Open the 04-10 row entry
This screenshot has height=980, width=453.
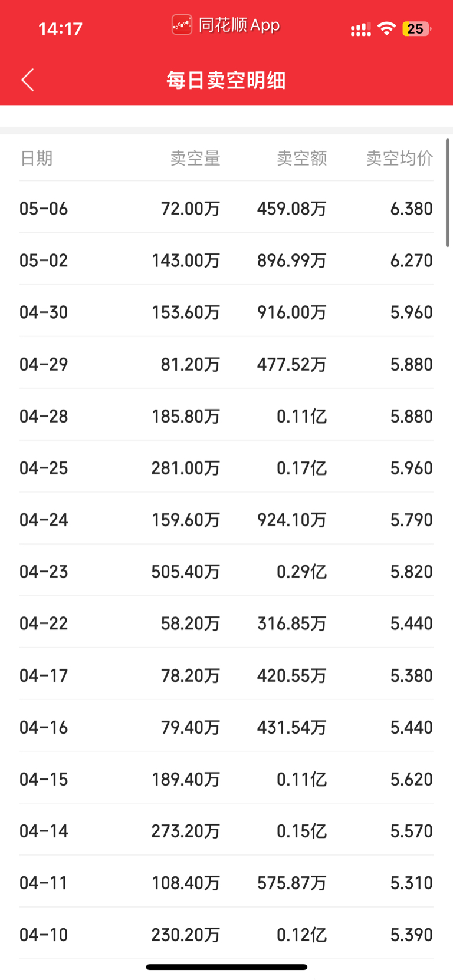click(226, 935)
